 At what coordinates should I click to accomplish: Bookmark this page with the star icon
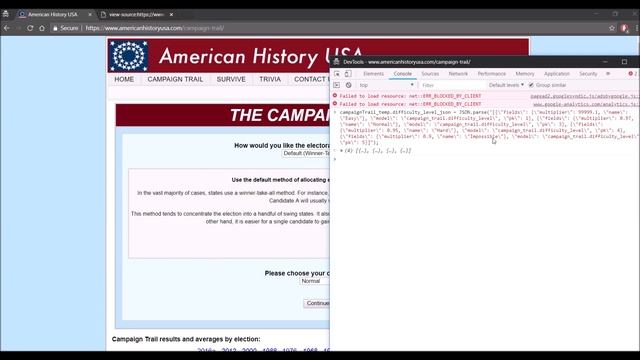(611, 28)
